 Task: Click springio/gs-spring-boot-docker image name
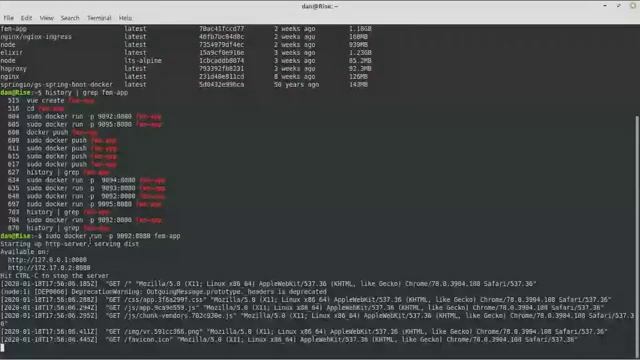(56, 84)
